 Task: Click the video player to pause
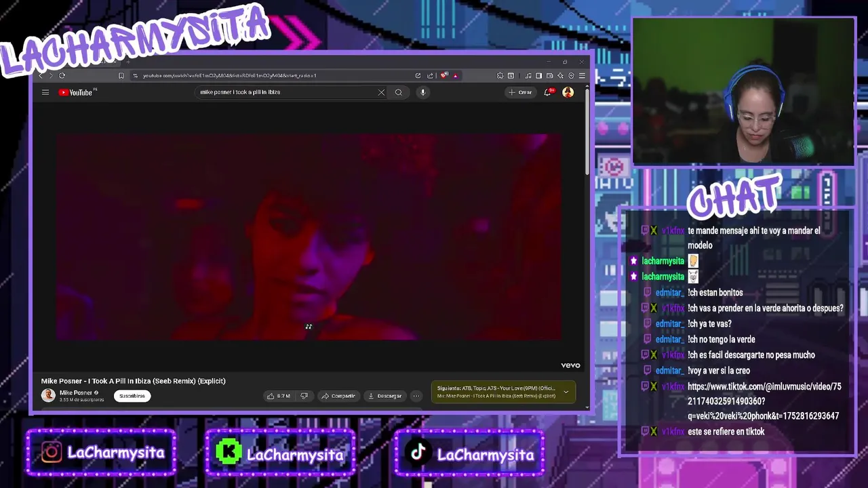point(309,237)
